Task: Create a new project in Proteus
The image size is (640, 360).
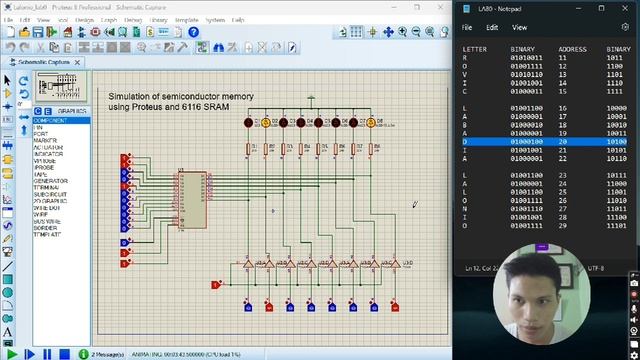Action: coord(11,32)
